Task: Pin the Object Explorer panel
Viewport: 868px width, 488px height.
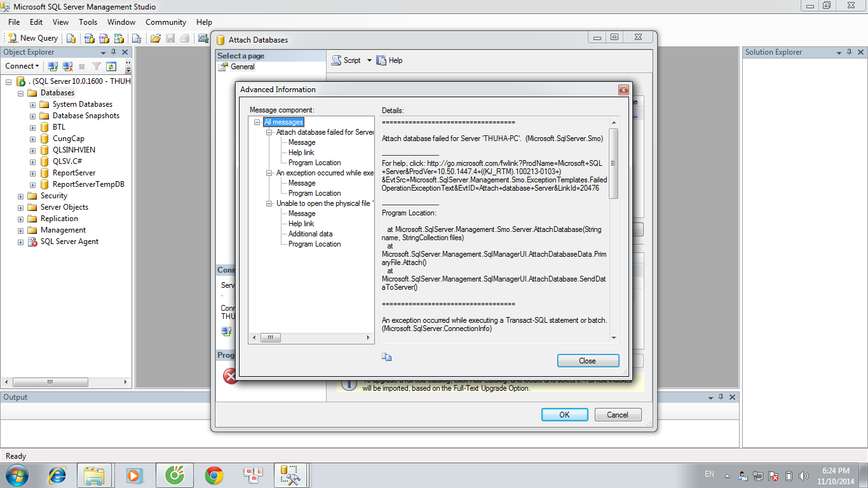Action: [114, 51]
